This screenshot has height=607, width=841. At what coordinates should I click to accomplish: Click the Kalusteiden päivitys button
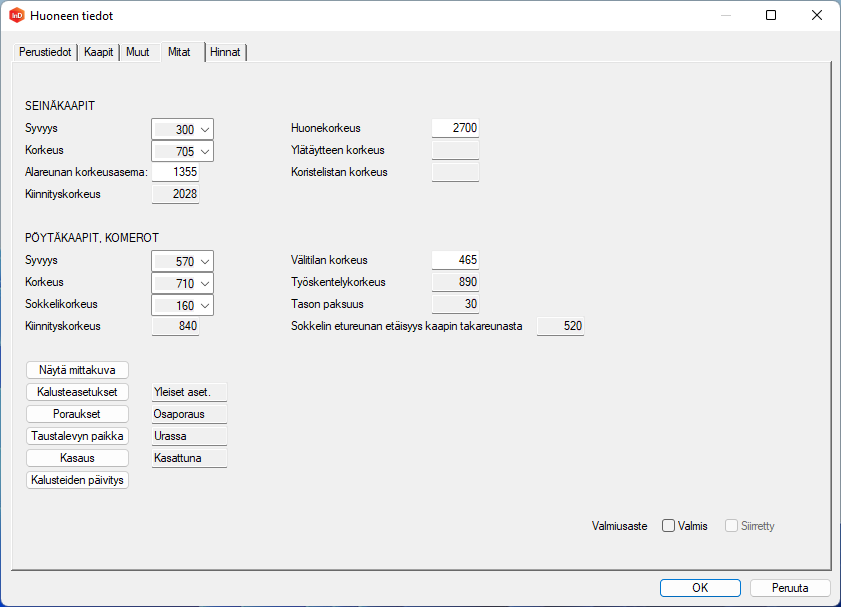point(78,480)
